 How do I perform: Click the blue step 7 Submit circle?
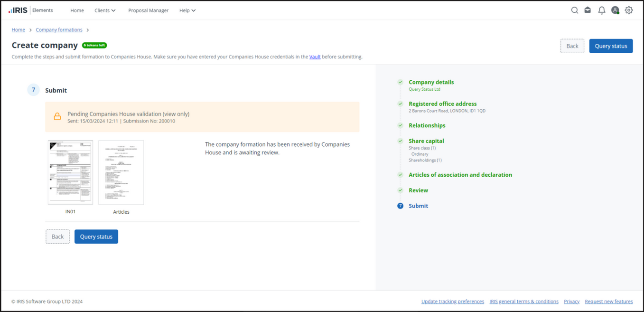coord(400,206)
